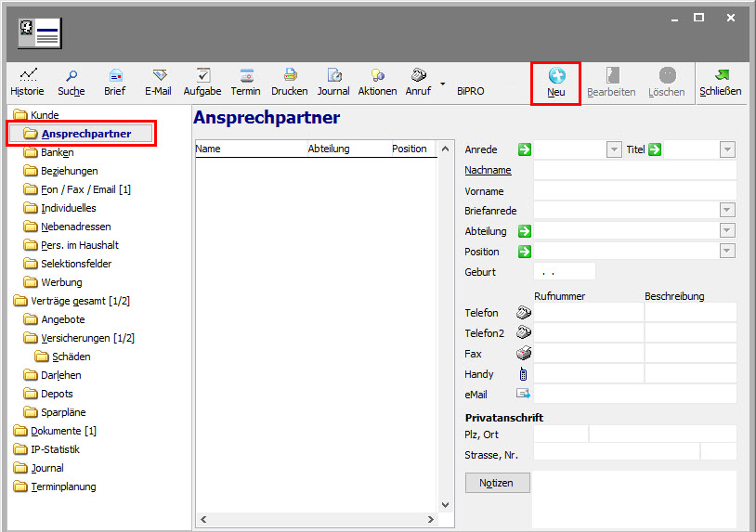This screenshot has height=532, width=756.
Task: Open the Briefanrede dropdown list
Action: tap(727, 211)
